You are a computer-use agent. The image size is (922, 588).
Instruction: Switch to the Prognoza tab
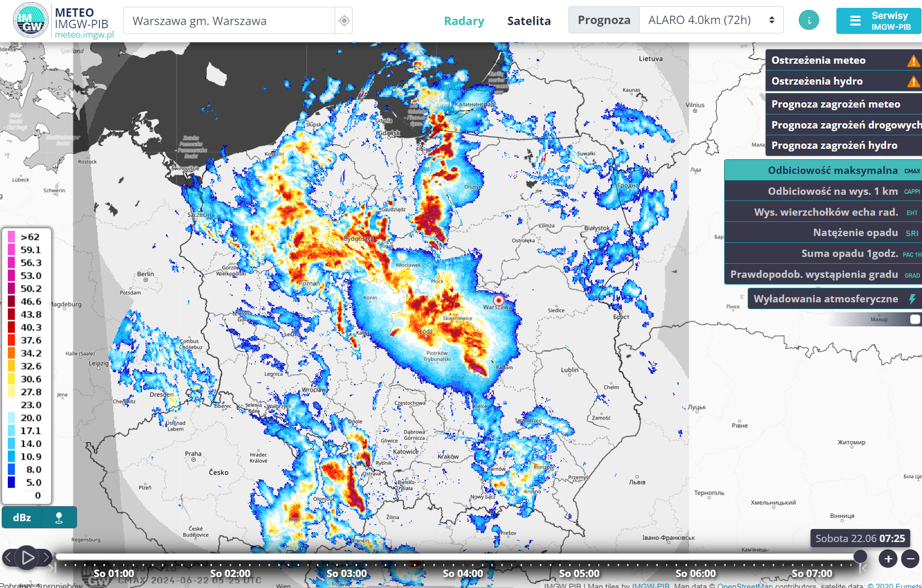(x=604, y=20)
